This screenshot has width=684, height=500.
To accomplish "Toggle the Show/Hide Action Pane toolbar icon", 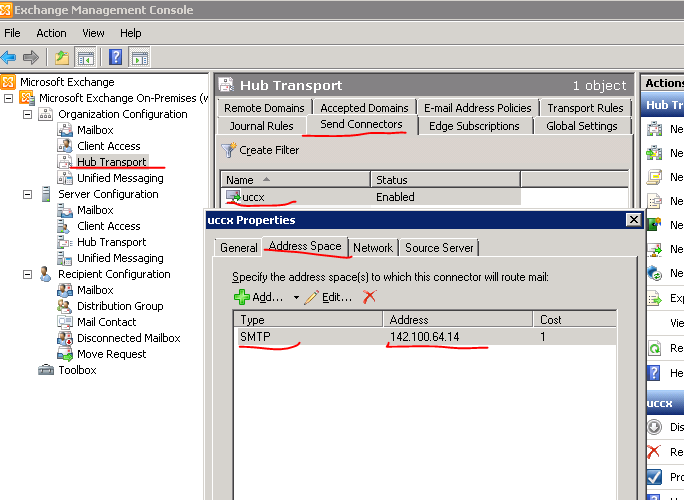I will pos(140,57).
